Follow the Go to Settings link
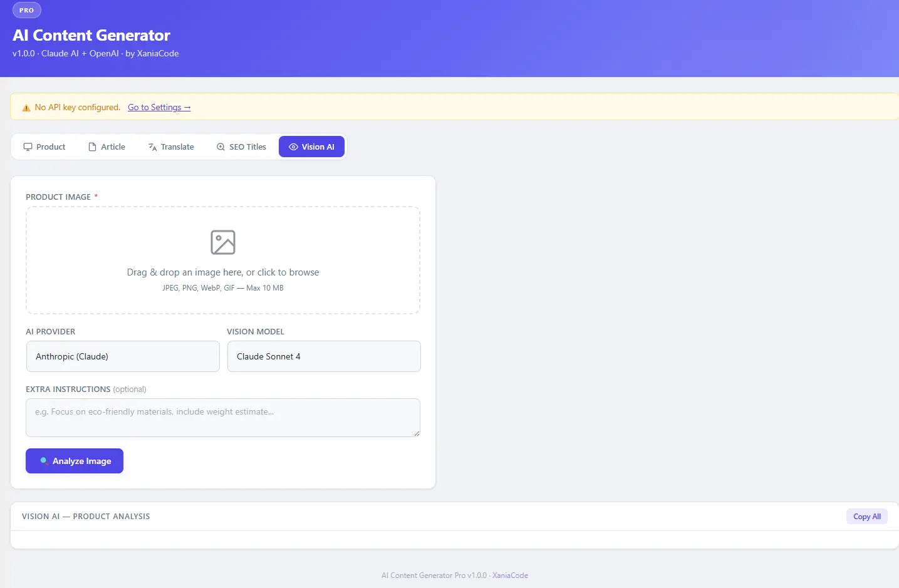 coord(159,107)
